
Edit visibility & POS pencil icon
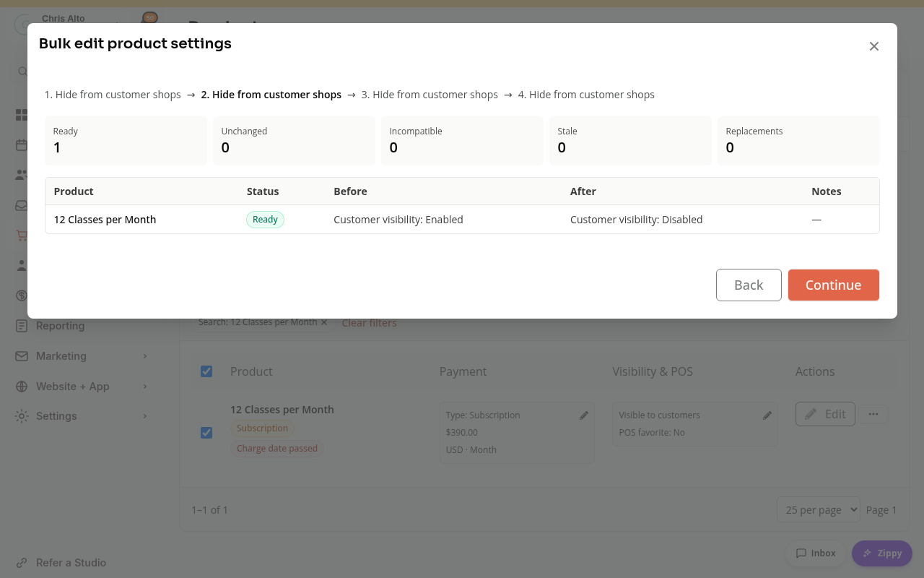767,415
